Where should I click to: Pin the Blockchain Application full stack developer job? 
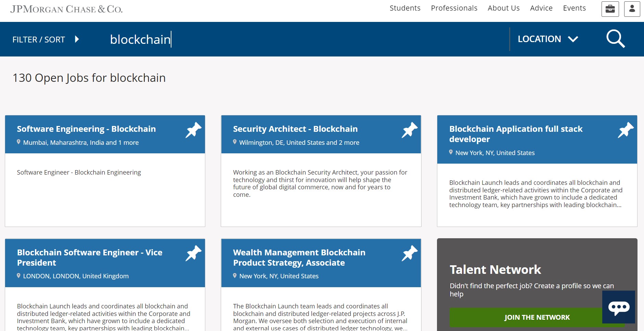[625, 130]
